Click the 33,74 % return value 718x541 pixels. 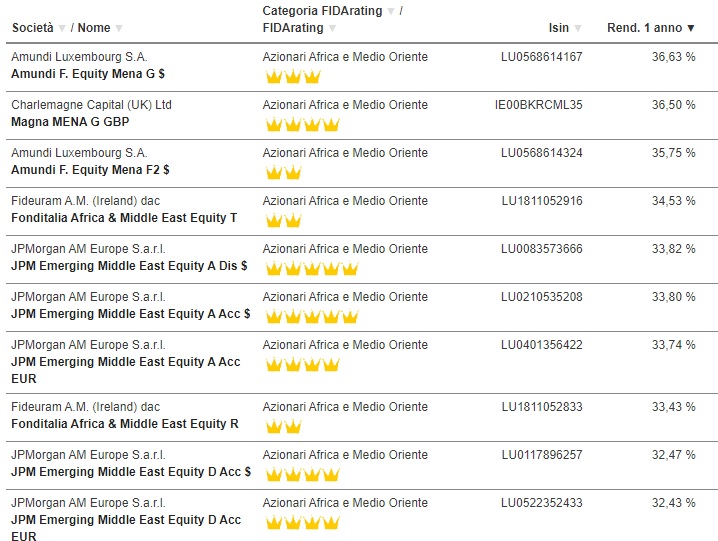point(674,345)
